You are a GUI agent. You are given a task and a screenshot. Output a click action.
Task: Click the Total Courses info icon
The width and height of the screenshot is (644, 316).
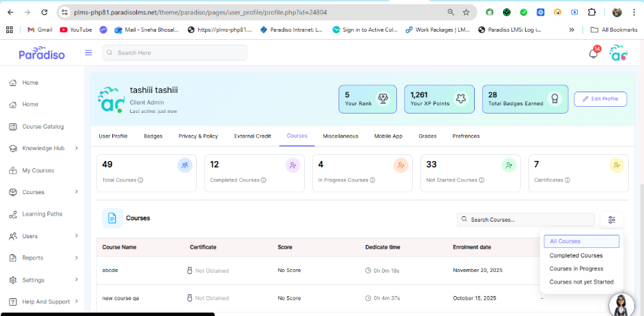click(x=140, y=180)
